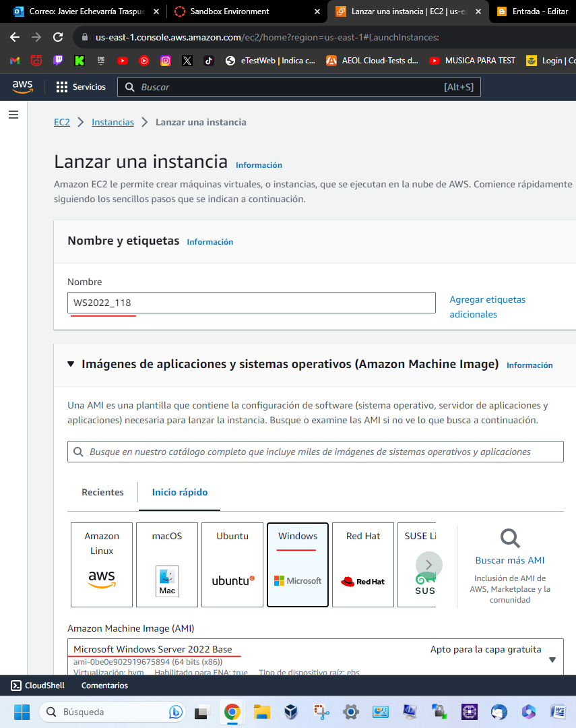Click the Nombre input field with WS2022_118
Screen dimensions: 576x728
[x=251, y=303]
